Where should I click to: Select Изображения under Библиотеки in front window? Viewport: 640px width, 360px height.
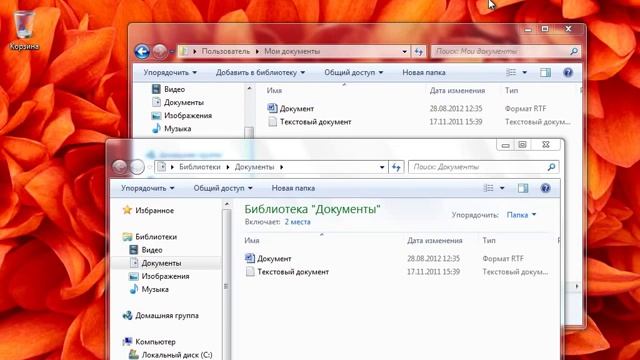tap(159, 276)
